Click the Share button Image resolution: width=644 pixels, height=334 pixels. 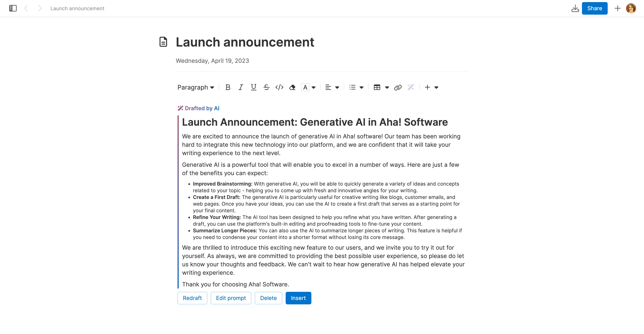[x=595, y=8]
